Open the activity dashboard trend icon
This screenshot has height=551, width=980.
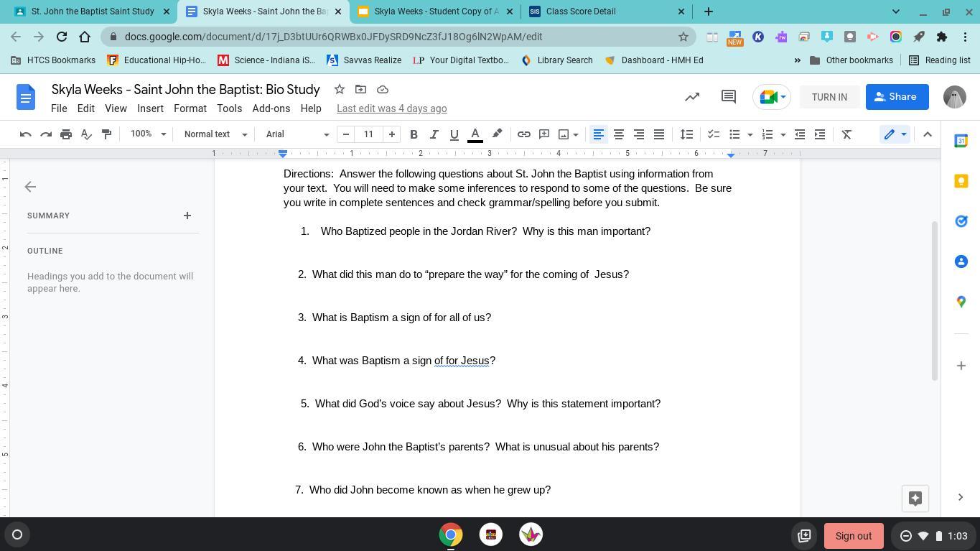(692, 97)
